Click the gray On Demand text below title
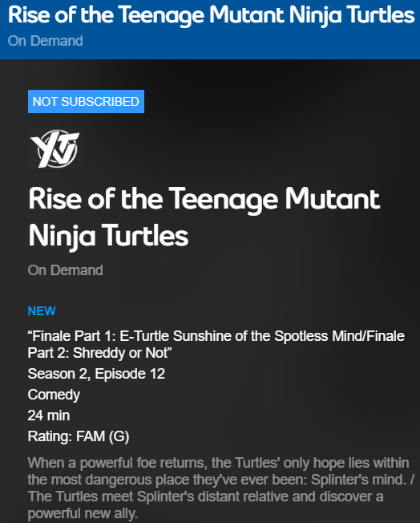 (x=66, y=270)
